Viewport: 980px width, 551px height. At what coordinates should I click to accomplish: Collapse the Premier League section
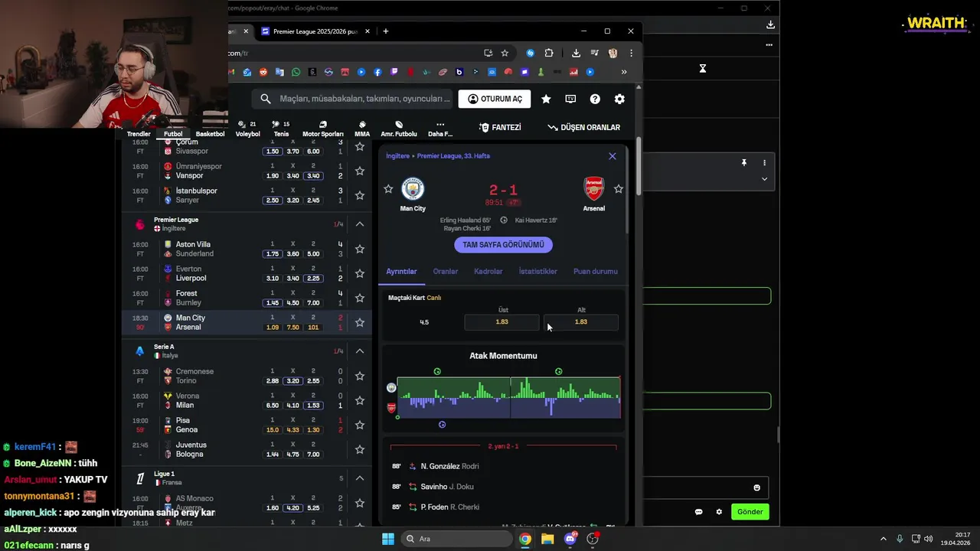pyautogui.click(x=359, y=224)
